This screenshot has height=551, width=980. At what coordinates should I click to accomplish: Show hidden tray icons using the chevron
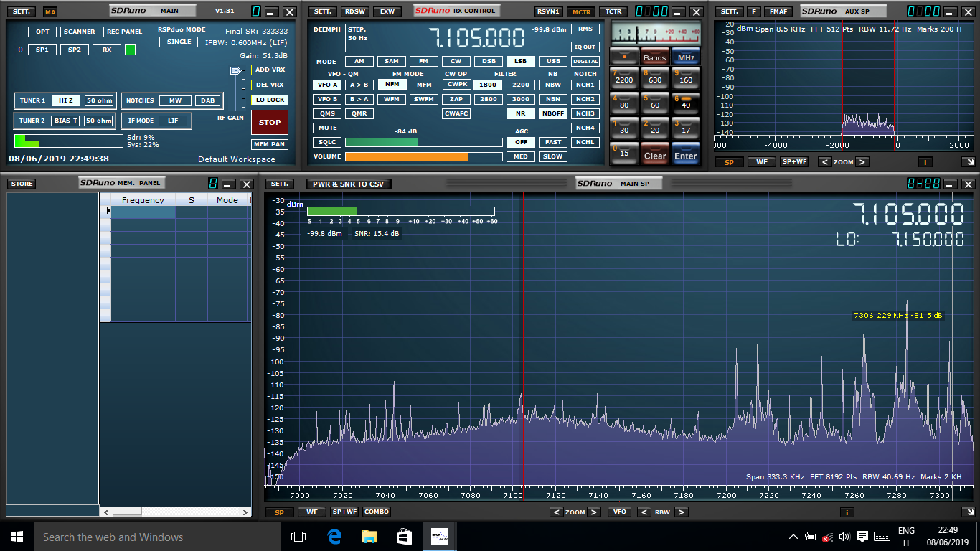point(793,537)
